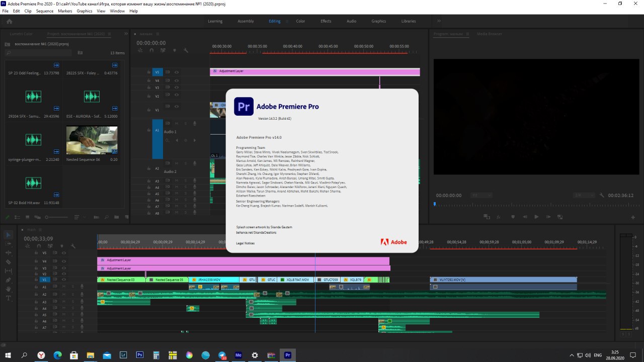Pick the Hand tool
The height and width of the screenshot is (362, 644).
click(9, 289)
